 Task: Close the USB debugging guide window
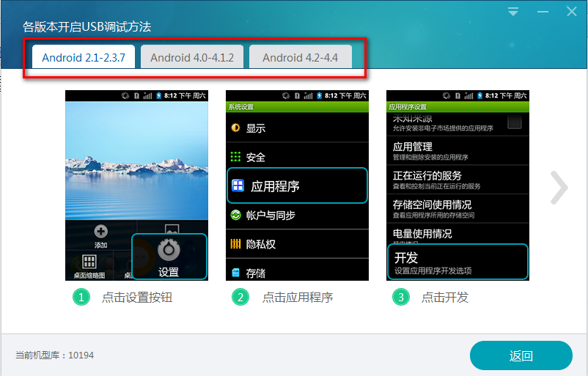(571, 12)
